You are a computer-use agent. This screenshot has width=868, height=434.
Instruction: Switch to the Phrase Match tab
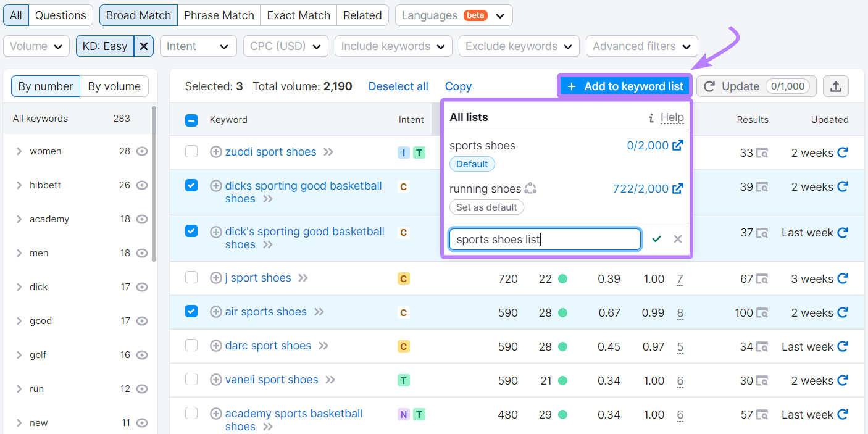[219, 15]
